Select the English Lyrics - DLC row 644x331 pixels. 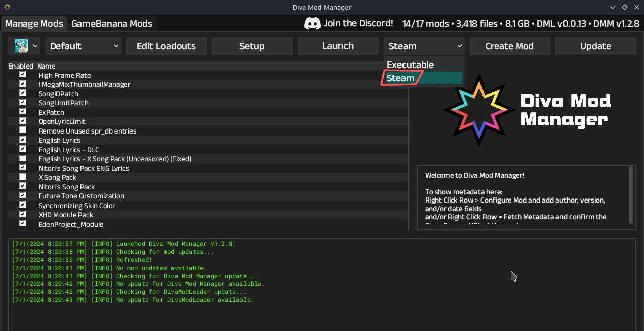pyautogui.click(x=208, y=150)
